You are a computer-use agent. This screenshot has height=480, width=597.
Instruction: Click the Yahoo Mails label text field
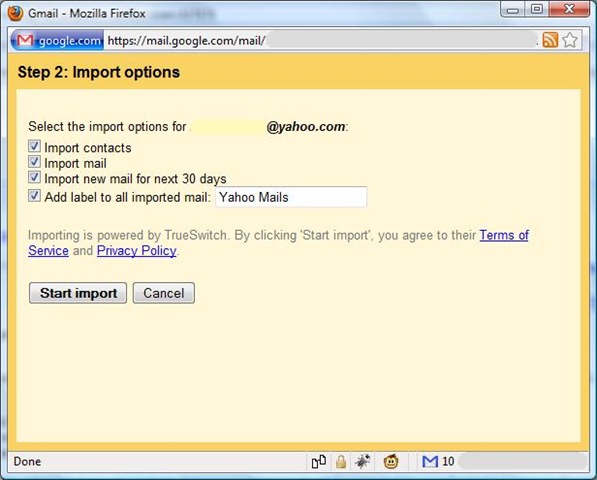(x=291, y=197)
